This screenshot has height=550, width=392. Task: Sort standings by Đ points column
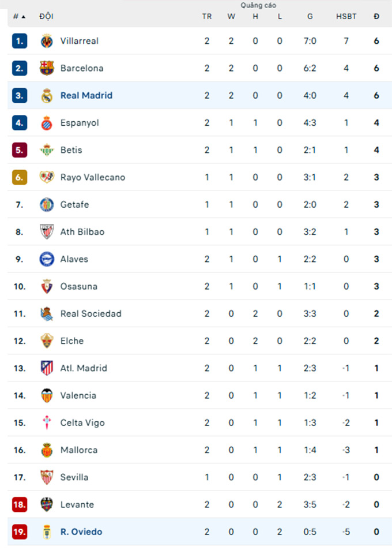(376, 16)
